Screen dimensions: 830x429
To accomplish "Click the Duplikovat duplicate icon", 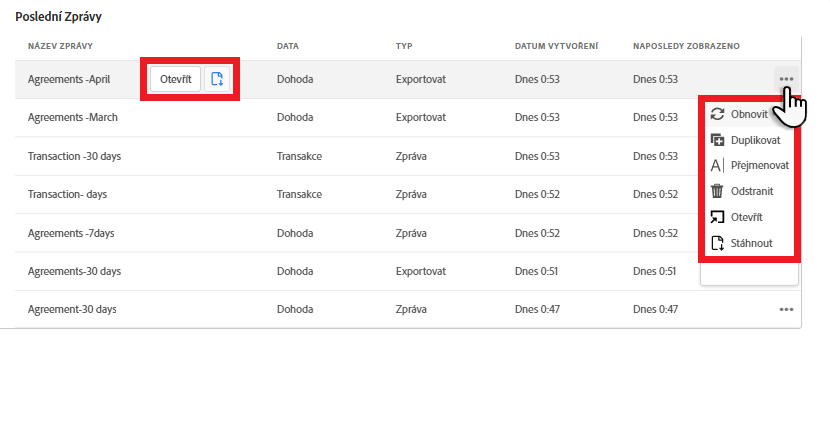I will [716, 140].
